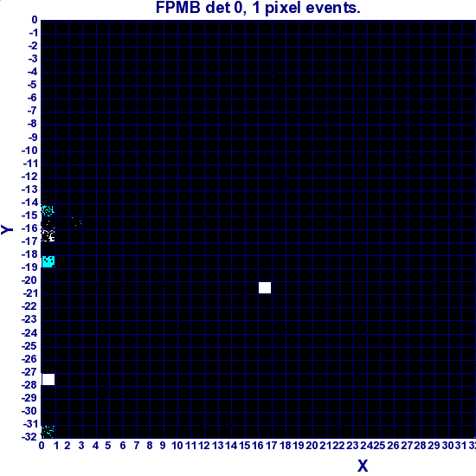The width and height of the screenshot is (476, 476).
Task: Click the Y-axis tick label -10
Action: tap(29, 151)
